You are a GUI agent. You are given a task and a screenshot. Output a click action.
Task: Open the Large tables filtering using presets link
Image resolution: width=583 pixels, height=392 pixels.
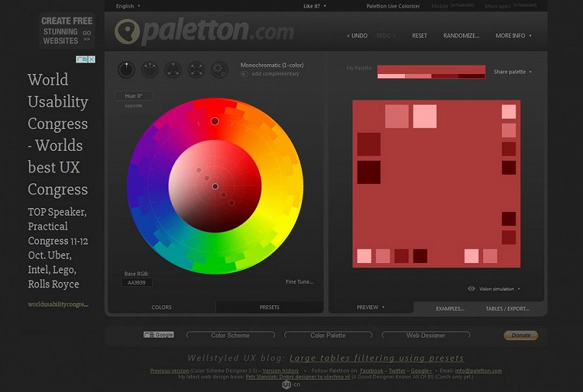[376, 358]
